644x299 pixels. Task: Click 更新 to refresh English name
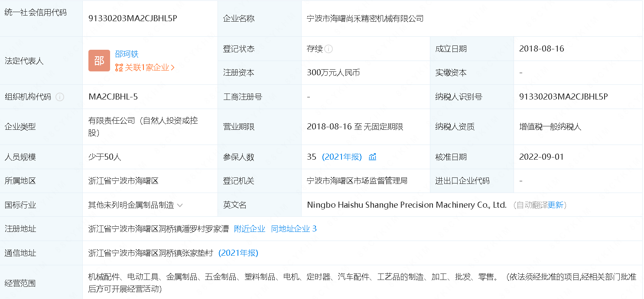[556, 205]
